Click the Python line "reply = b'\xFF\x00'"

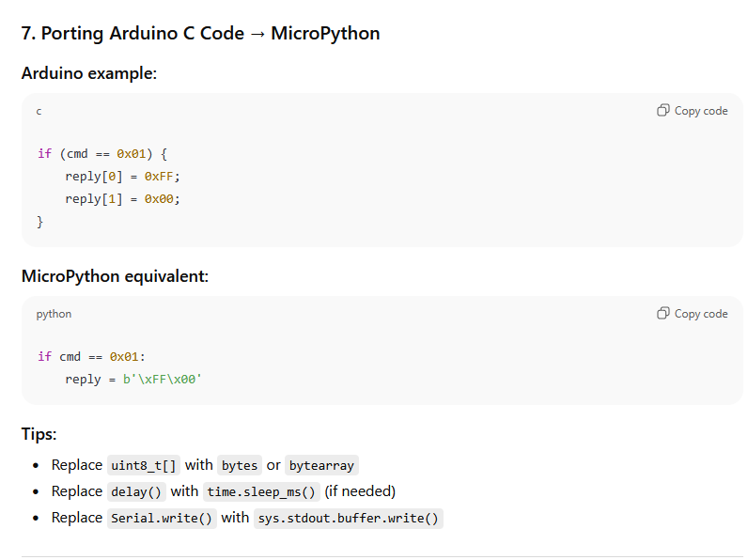(x=133, y=379)
